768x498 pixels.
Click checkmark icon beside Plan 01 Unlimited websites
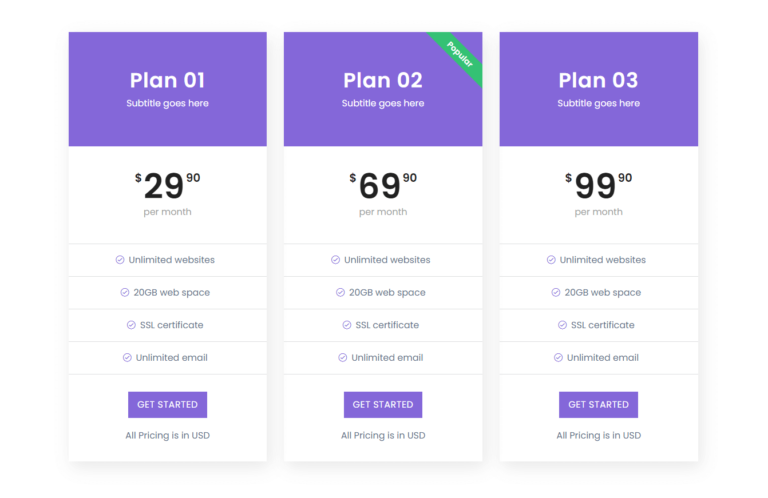coord(120,260)
